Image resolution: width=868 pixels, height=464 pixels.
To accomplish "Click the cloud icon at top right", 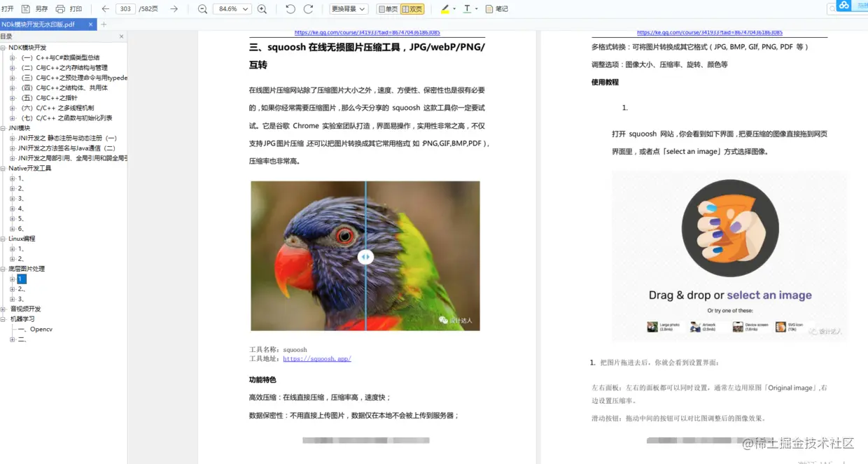I will pos(843,6).
